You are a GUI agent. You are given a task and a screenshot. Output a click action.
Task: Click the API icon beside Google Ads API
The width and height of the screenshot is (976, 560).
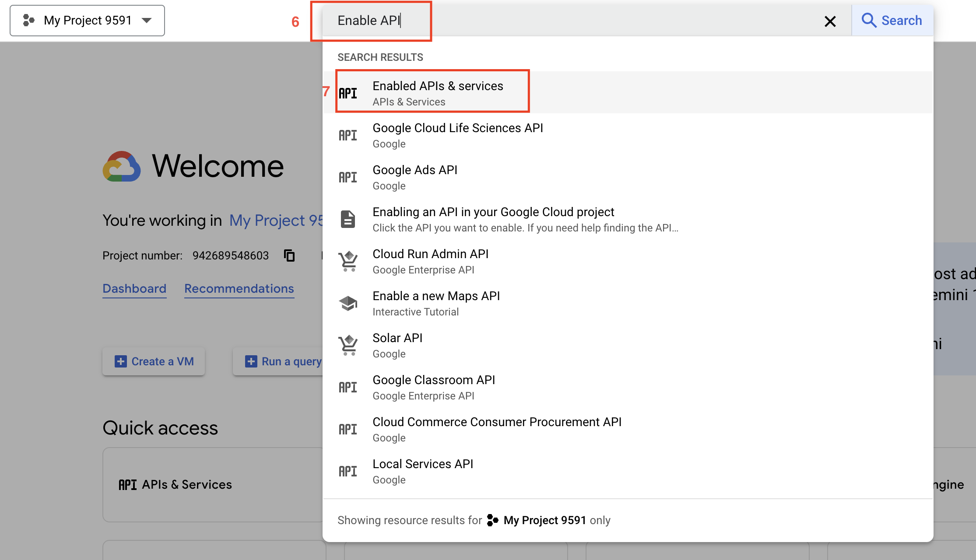coord(348,177)
